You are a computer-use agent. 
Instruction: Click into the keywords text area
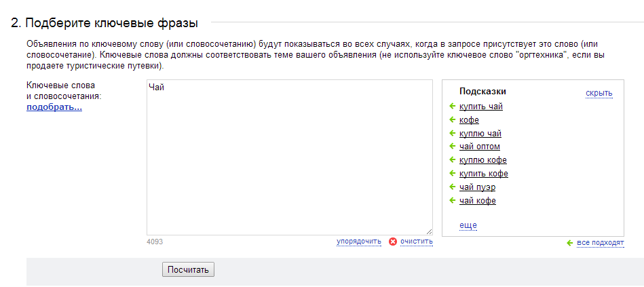[x=290, y=157]
